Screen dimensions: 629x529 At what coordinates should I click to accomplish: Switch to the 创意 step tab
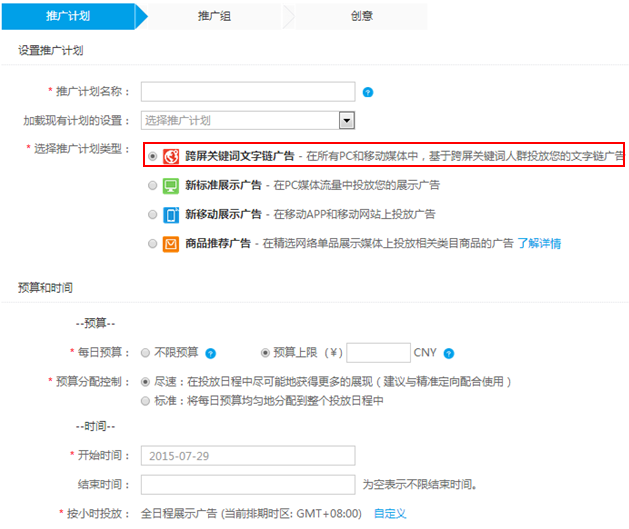point(361,16)
